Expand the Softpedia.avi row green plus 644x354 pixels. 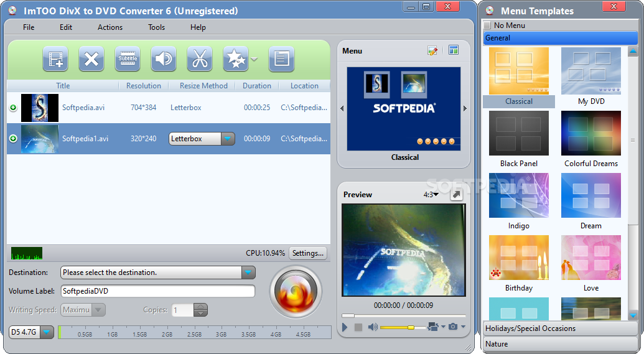click(x=13, y=108)
